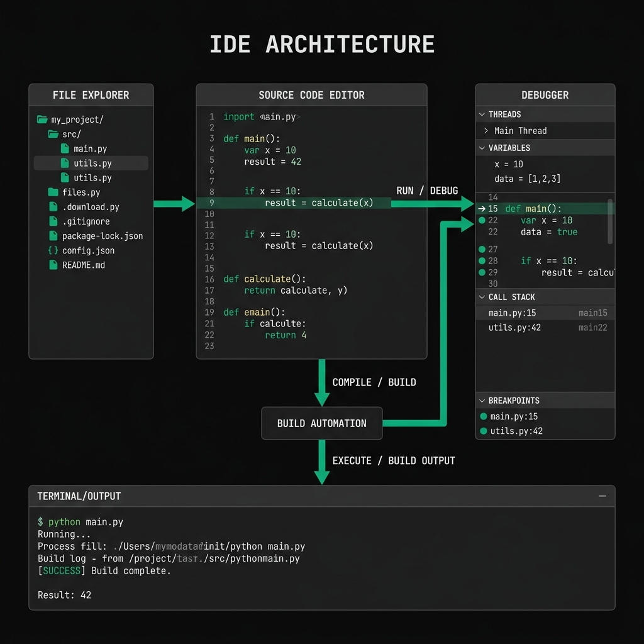Open files.py in the file explorer
Image resolution: width=644 pixels, height=644 pixels.
[x=81, y=192]
